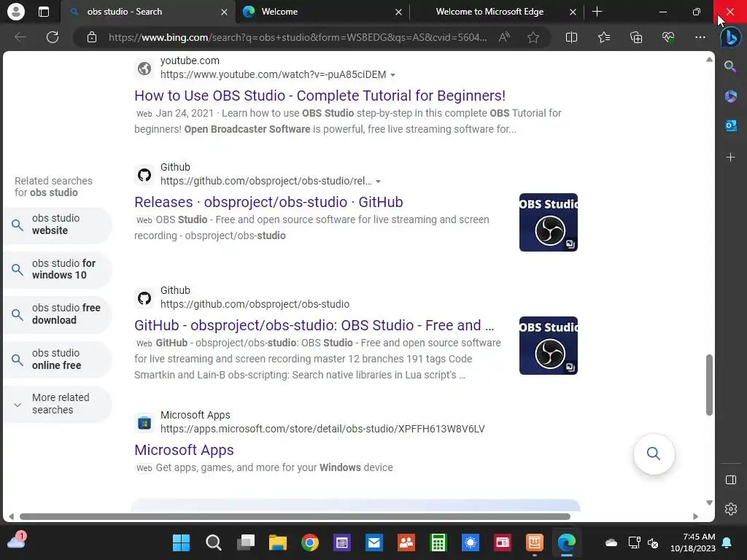
Task: Close the obs studio - Search tab
Action: pos(224,12)
